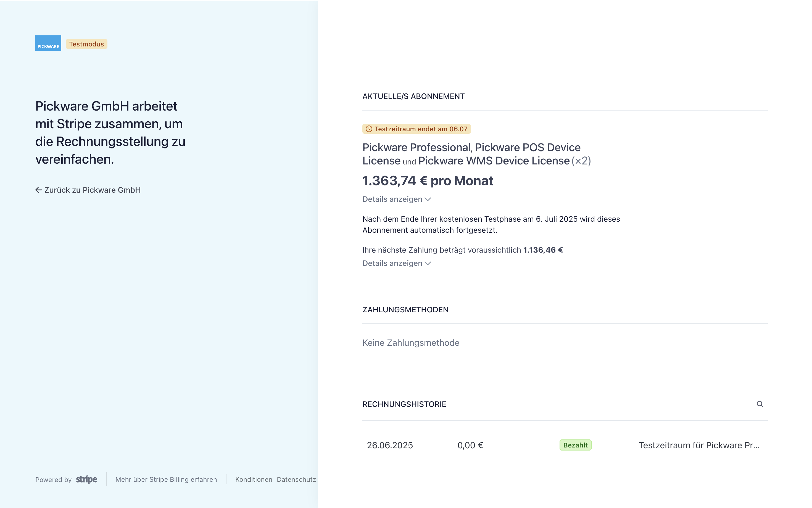Click the Pickware logo icon
The width and height of the screenshot is (812, 508).
click(x=48, y=43)
